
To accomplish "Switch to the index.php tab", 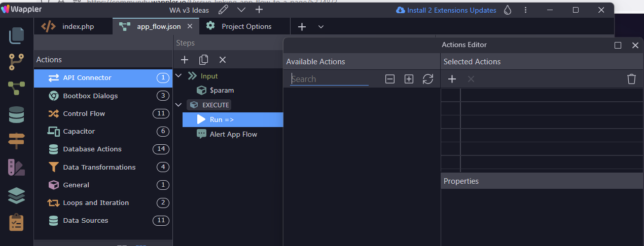I will (x=78, y=27).
